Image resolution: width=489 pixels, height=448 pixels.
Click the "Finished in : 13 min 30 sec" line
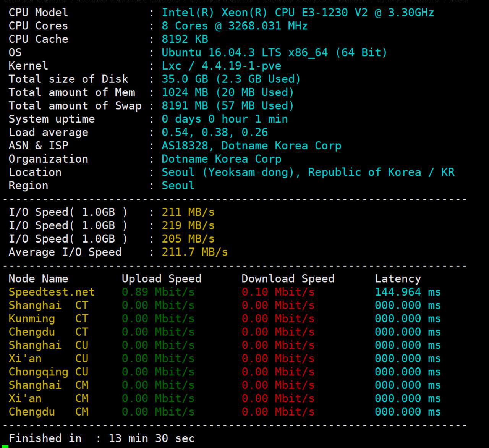click(102, 438)
